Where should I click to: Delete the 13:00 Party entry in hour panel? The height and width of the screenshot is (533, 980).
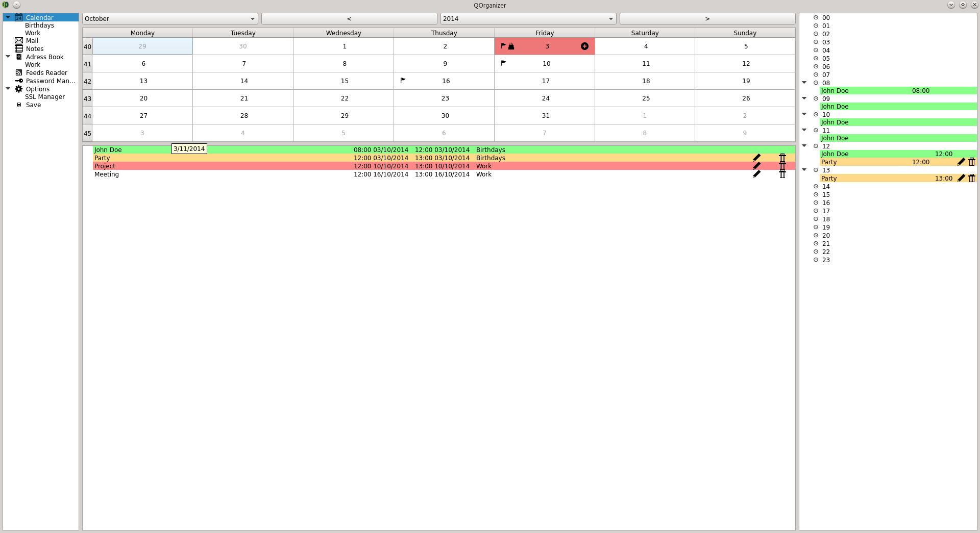tap(972, 179)
